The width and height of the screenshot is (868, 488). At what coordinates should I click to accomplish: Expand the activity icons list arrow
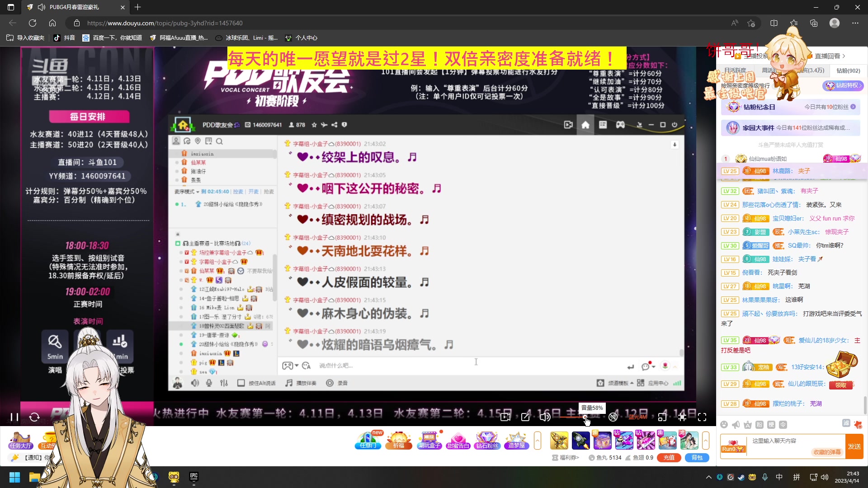click(x=538, y=441)
